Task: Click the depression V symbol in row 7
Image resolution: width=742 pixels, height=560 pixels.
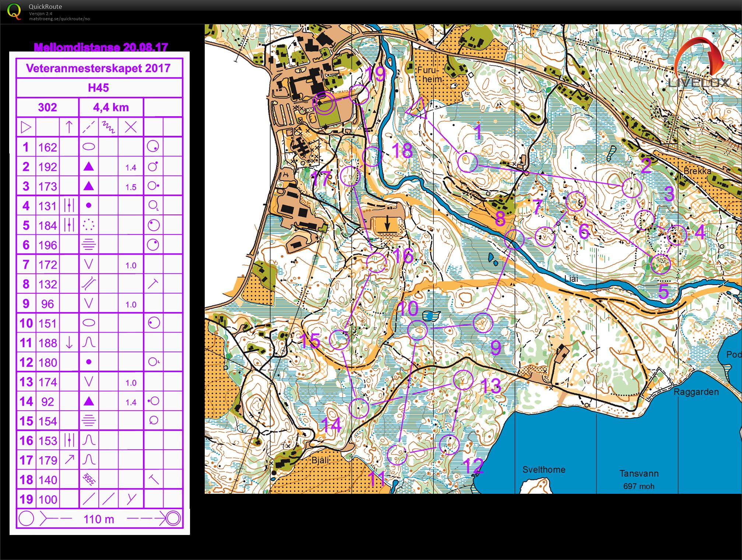Action: [x=88, y=264]
